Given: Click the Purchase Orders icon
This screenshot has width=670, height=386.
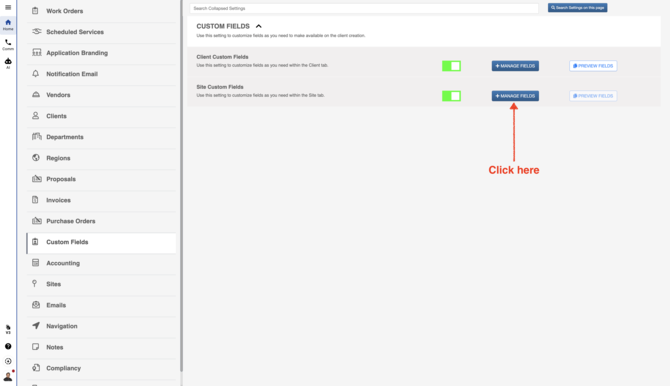Looking at the screenshot, I should [x=37, y=220].
